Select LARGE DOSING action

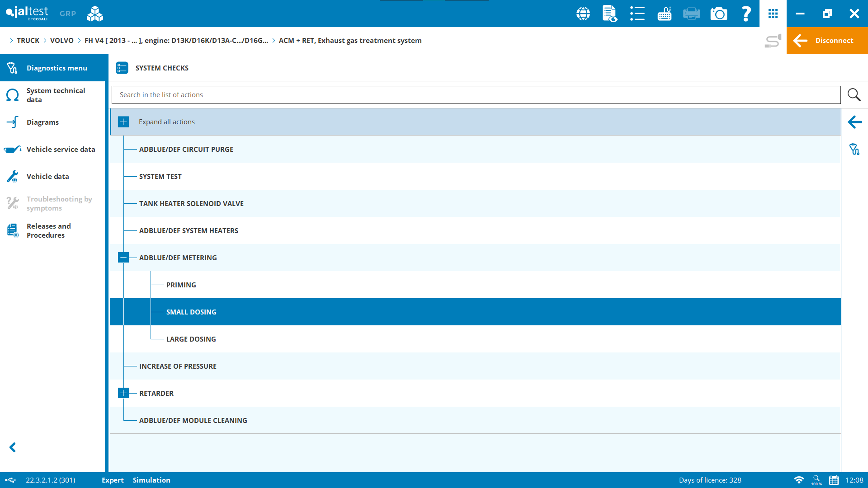475,339
